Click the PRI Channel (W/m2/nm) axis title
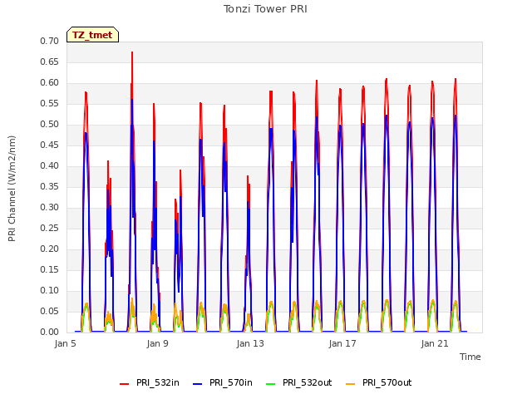 coord(12,189)
